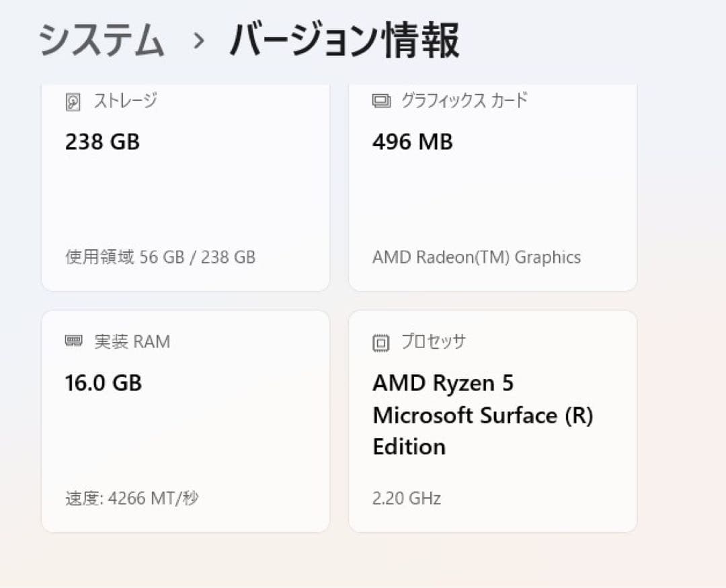Select the AMD Radeon(TM) Graphics label
Image resolution: width=726 pixels, height=588 pixels.
point(477,257)
